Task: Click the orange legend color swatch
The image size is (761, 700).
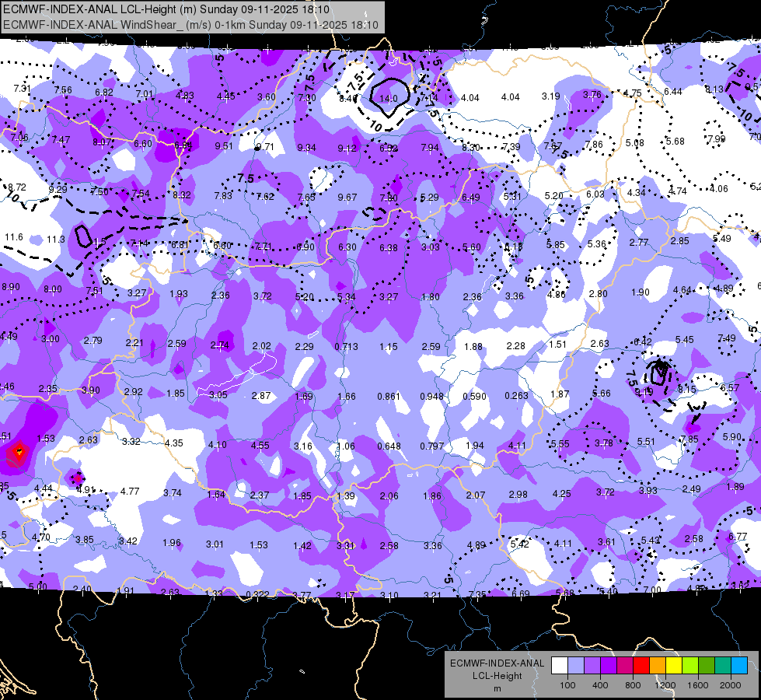Action: [658, 665]
